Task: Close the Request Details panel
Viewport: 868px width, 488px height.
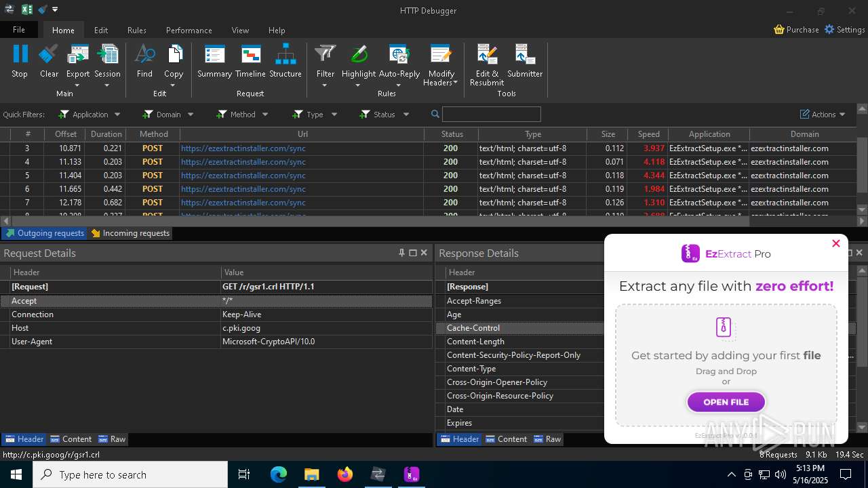Action: pos(424,253)
